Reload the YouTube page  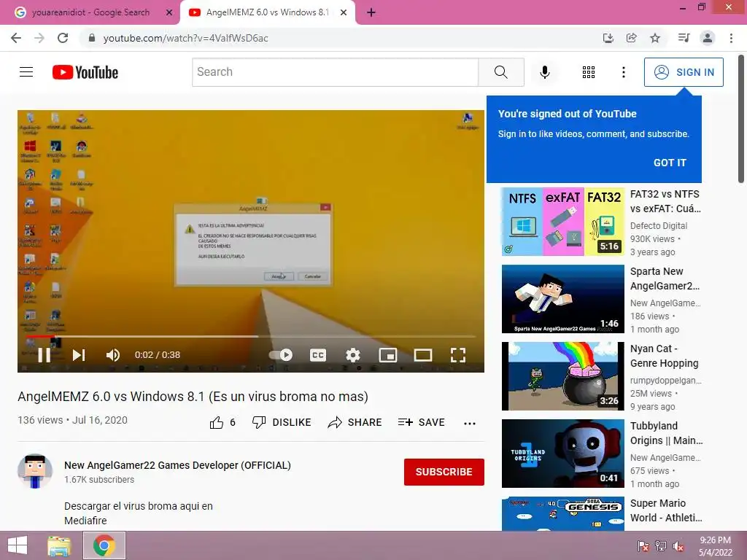(63, 38)
